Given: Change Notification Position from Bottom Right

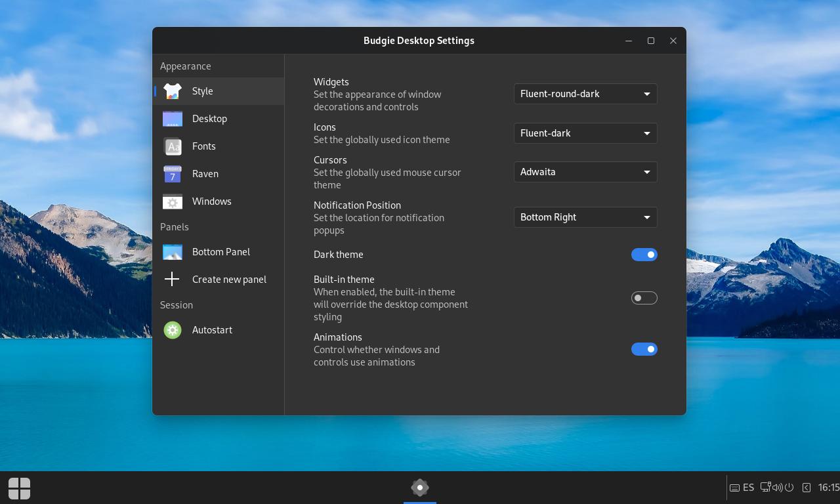Looking at the screenshot, I should (x=585, y=217).
